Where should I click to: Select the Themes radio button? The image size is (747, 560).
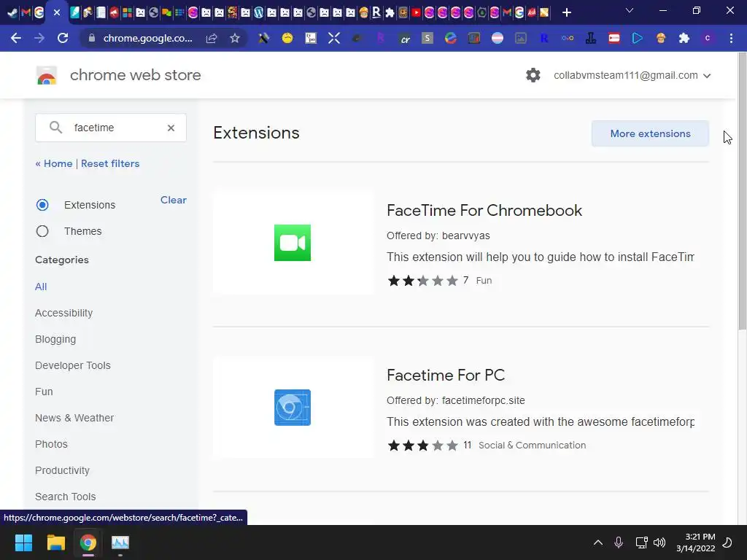coord(42,231)
